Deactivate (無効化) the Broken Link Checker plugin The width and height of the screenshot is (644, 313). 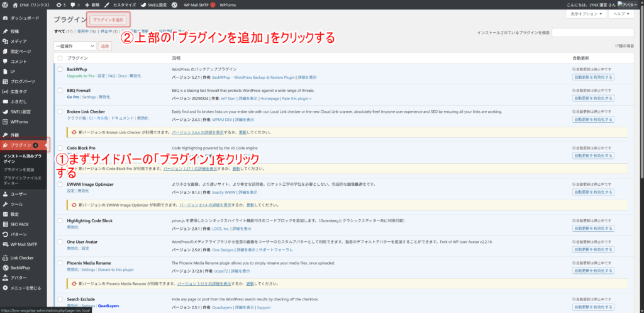[x=143, y=118]
